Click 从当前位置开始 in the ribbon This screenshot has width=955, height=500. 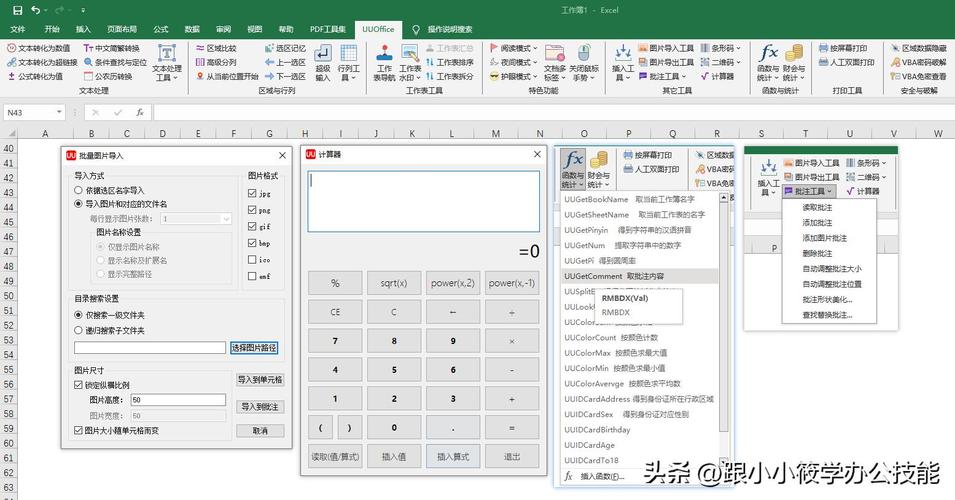tap(227, 76)
